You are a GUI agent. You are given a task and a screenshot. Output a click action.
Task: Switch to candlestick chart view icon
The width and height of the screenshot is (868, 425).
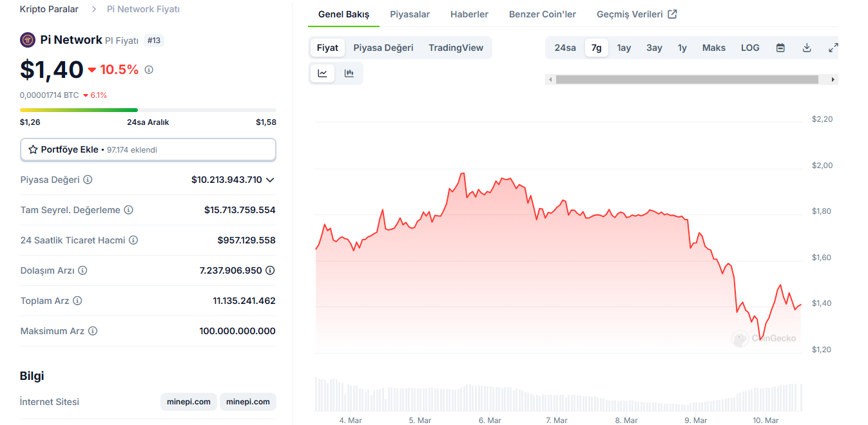[x=349, y=73]
